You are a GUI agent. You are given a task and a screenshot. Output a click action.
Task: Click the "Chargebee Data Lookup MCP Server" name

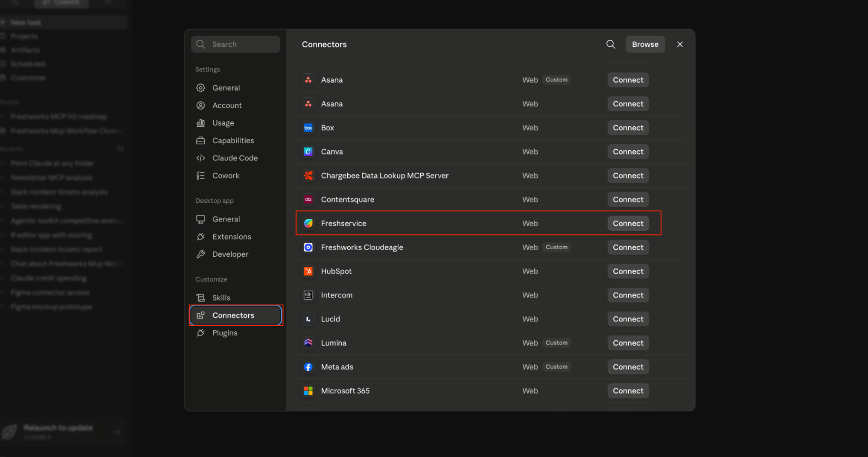(x=385, y=175)
